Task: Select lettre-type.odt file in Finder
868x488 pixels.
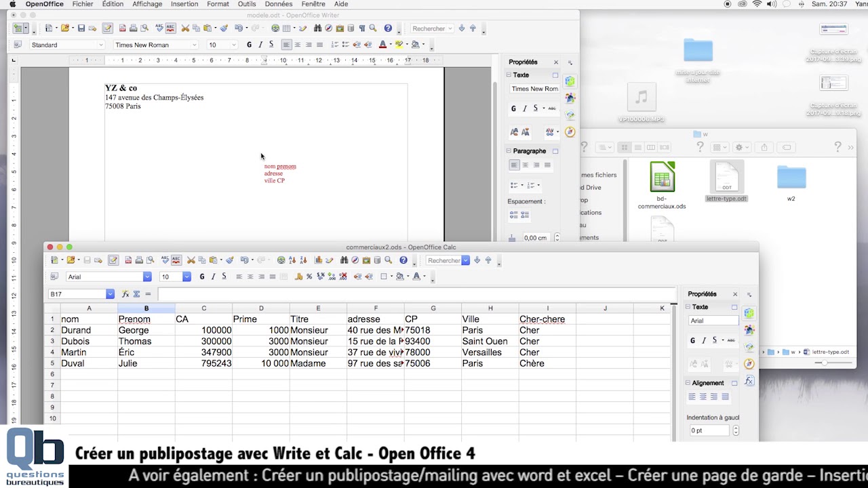Action: tap(726, 182)
